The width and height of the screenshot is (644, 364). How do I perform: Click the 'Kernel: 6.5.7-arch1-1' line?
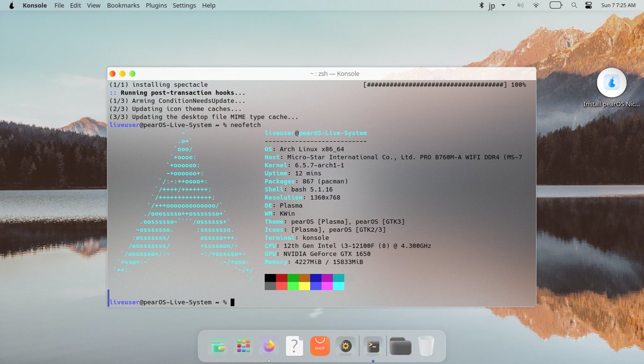(304, 165)
